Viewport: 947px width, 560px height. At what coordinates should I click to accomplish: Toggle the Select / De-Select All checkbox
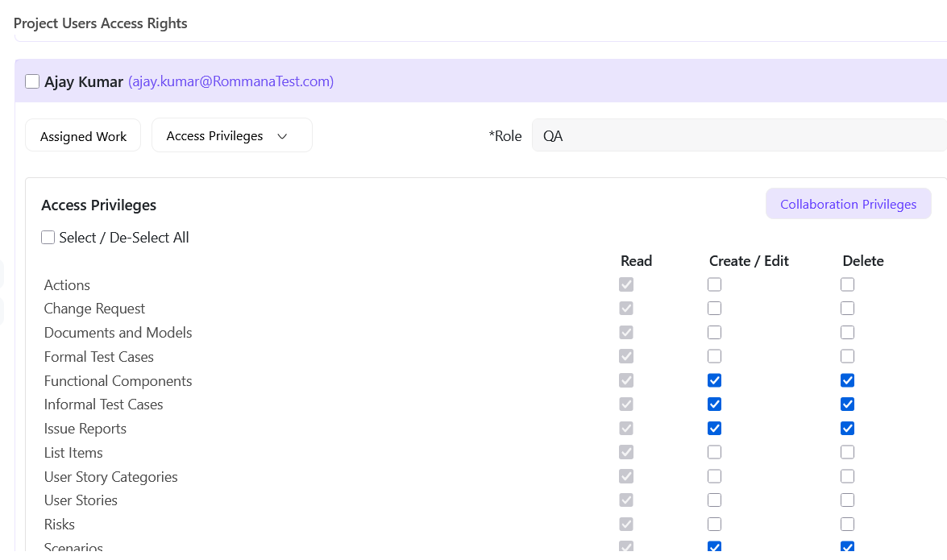click(x=48, y=237)
